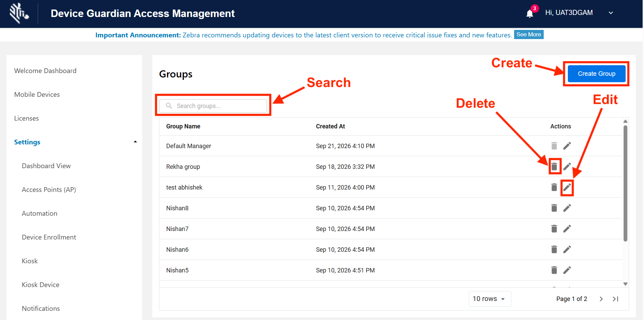Delete the Nishan7 group
644x320 pixels.
click(554, 229)
